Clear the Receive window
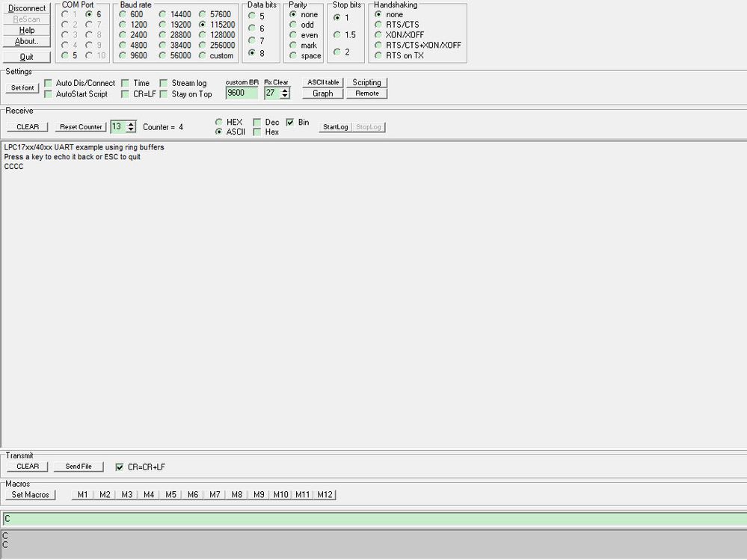 point(28,126)
